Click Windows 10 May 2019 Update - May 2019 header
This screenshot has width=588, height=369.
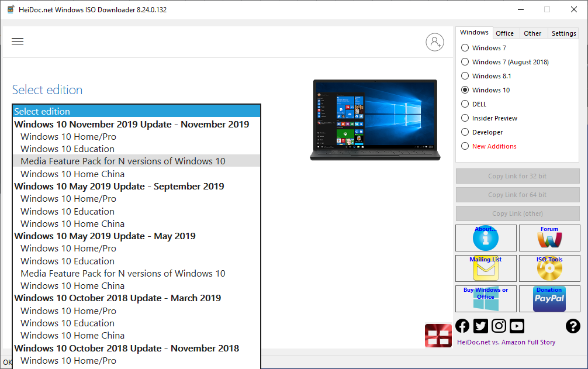point(137,236)
